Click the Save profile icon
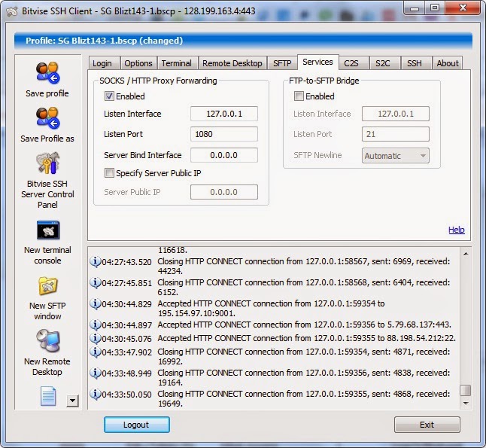 click(x=47, y=73)
